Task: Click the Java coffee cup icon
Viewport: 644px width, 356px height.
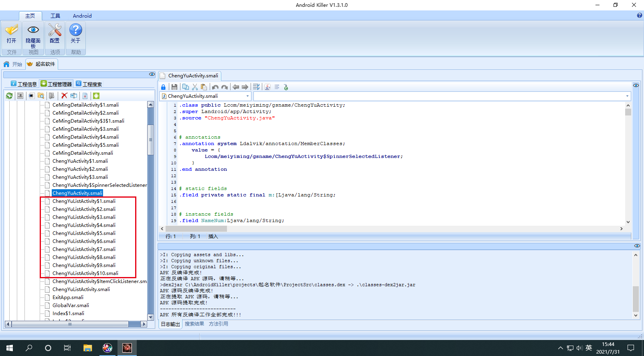Action: point(267,87)
